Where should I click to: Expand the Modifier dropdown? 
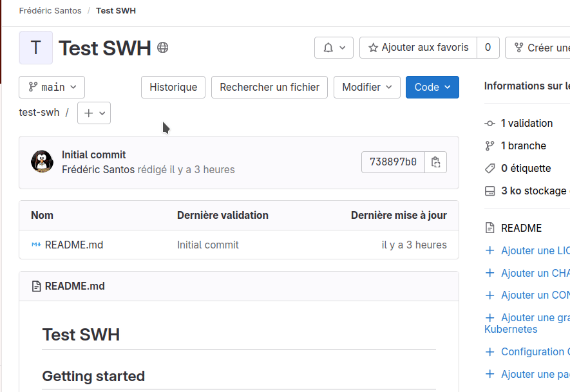click(x=366, y=87)
